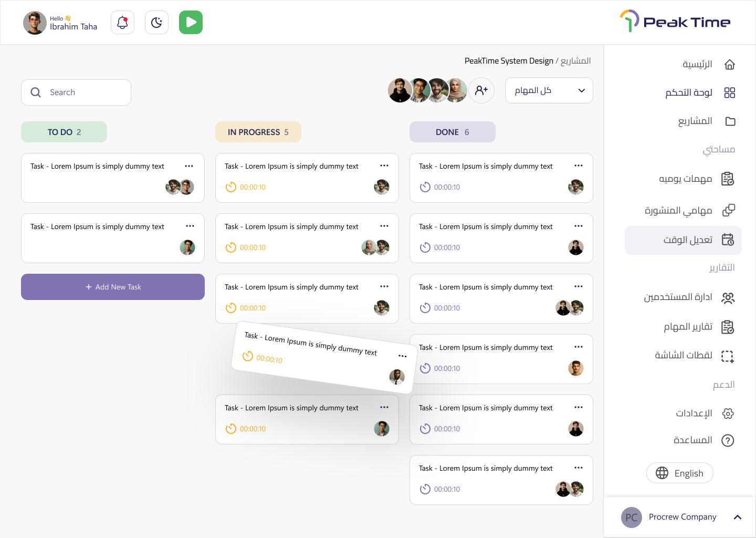
Task: Click the المشاريع folder icon in sidebar
Action: point(730,121)
